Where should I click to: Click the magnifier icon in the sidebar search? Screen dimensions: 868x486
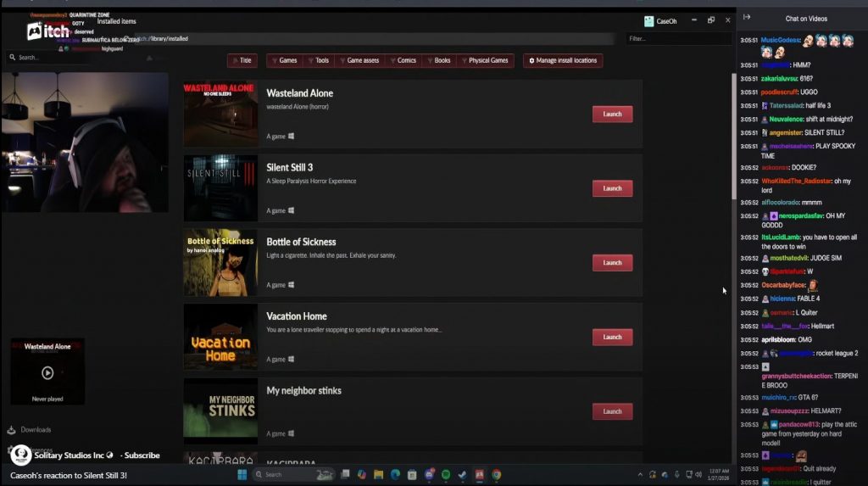tap(12, 57)
